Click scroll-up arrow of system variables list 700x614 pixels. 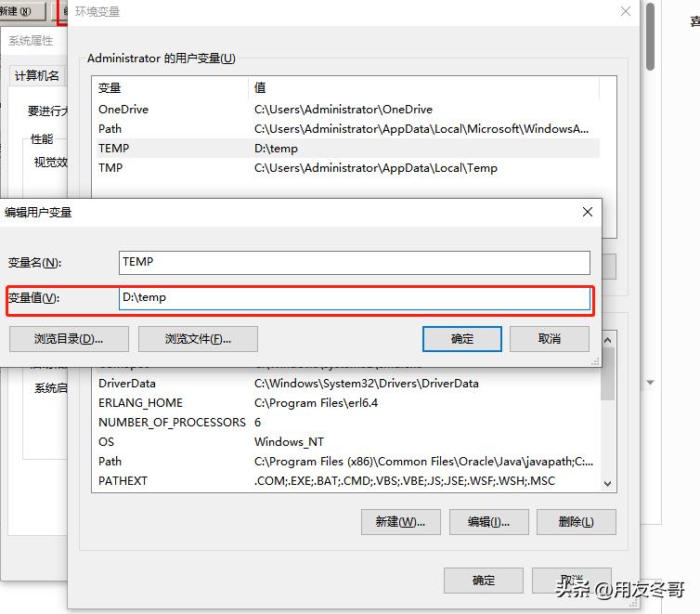tap(607, 340)
